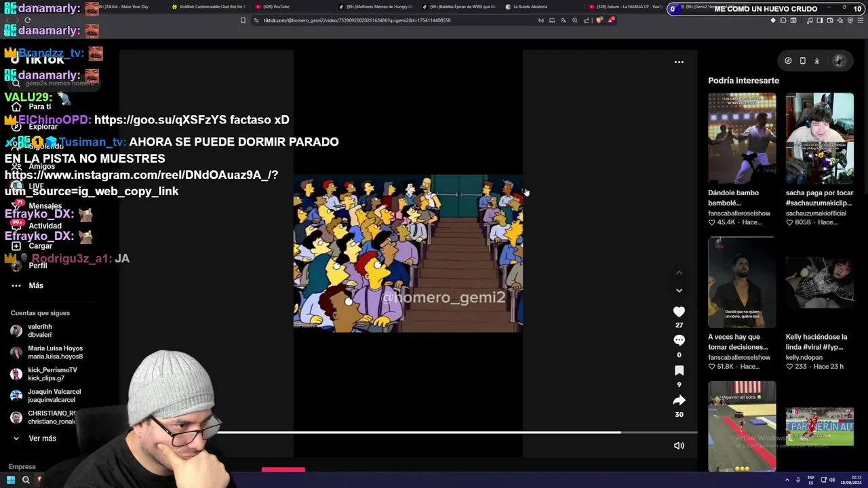
Task: Open the soccer match suggested thumbnail
Action: [819, 426]
